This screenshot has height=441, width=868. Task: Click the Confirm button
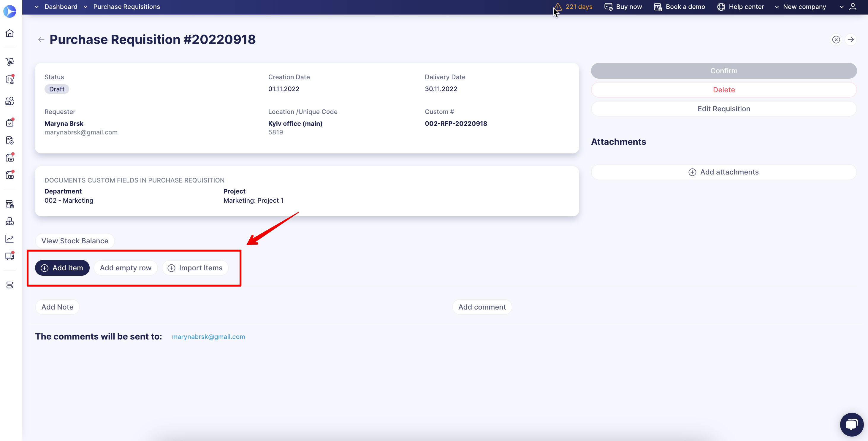pos(724,71)
